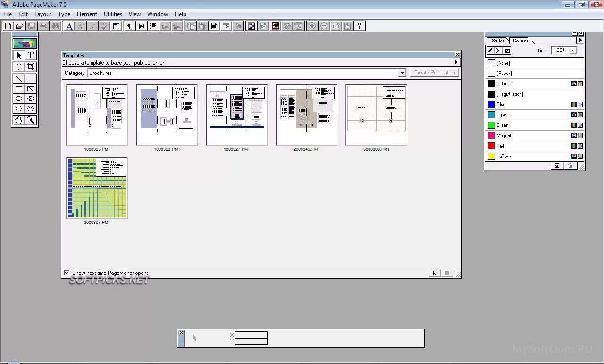Click the Stroke pencil button in Colors palette
Viewport: 604px width, 364px height.
491,50
